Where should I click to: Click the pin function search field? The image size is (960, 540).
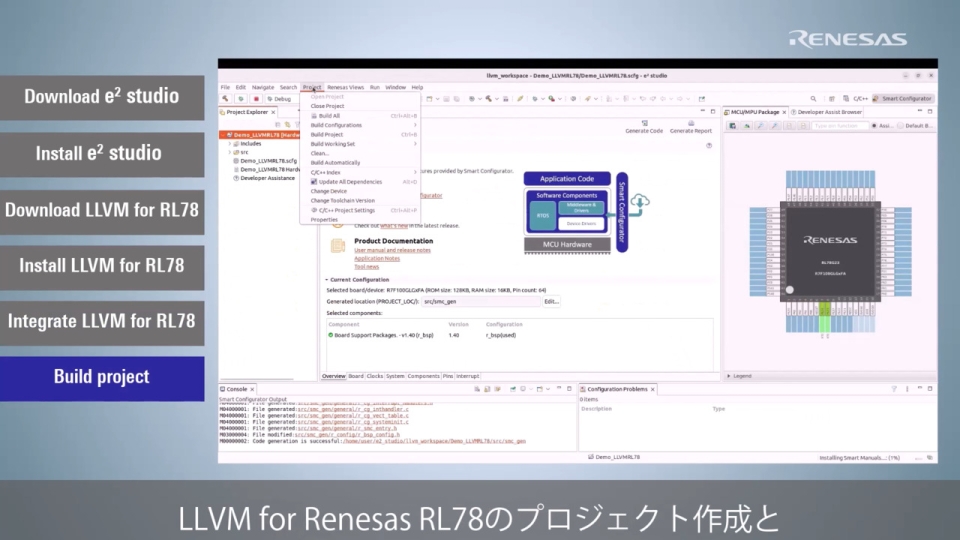click(x=838, y=126)
